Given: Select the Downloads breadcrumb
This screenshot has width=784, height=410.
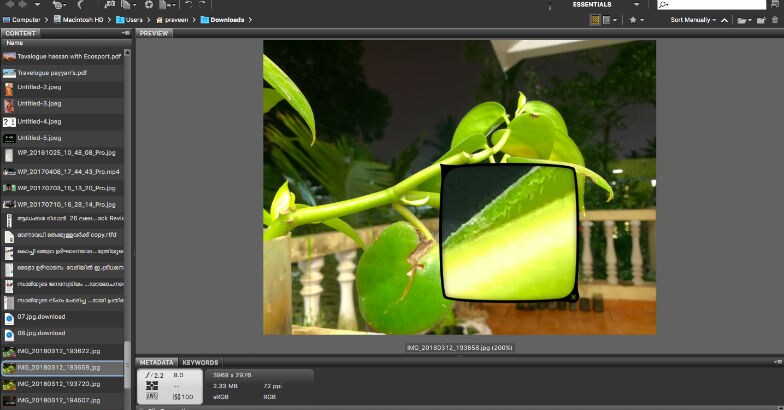Looking at the screenshot, I should pos(222,20).
